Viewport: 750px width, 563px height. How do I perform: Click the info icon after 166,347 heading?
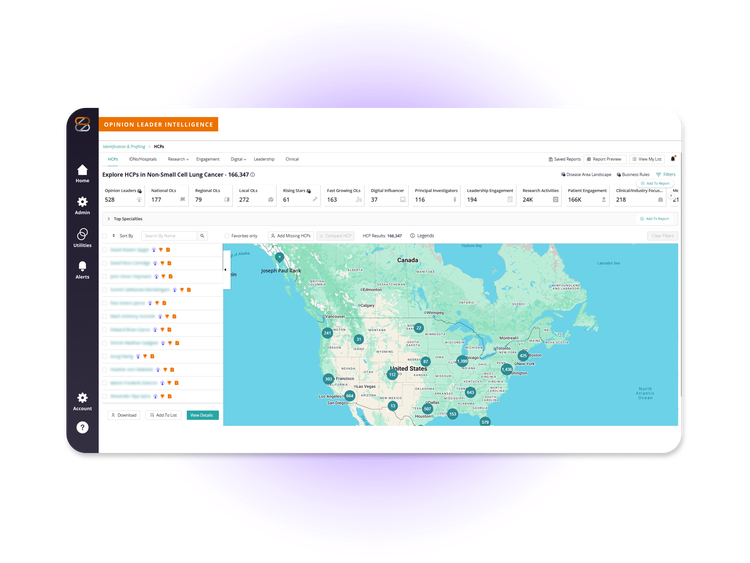[x=253, y=175]
